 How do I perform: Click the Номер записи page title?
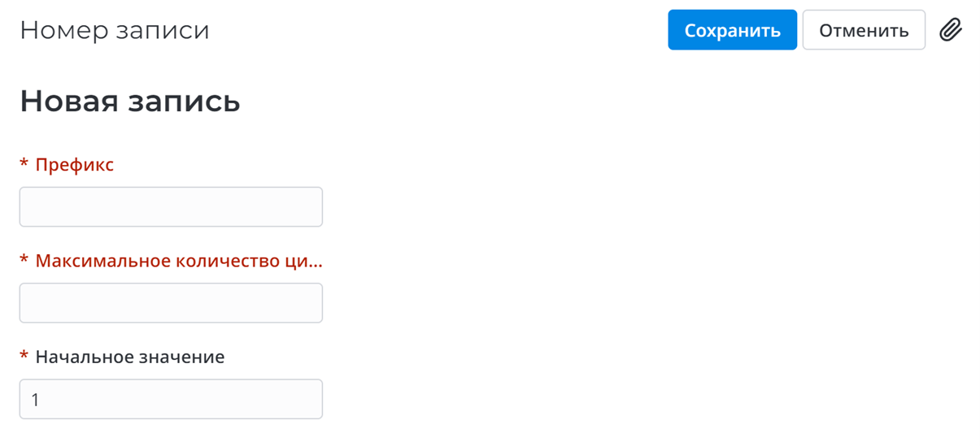pyautogui.click(x=115, y=30)
